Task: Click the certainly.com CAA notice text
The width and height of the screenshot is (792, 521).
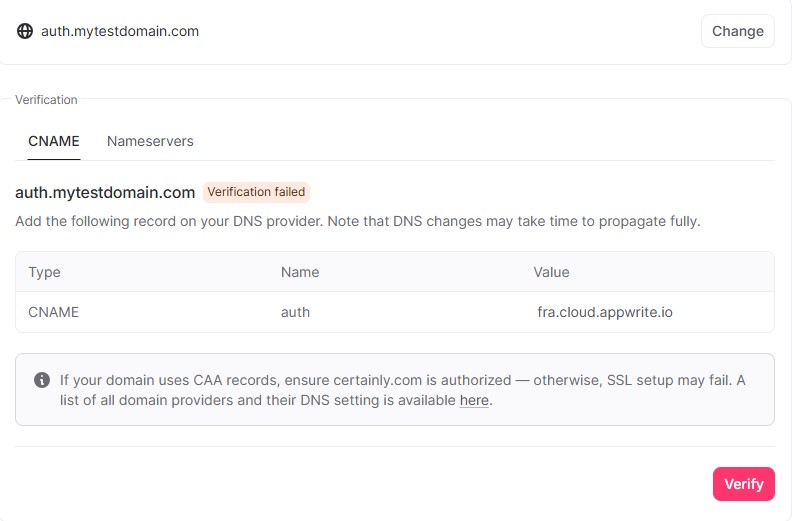Action: pyautogui.click(x=400, y=380)
